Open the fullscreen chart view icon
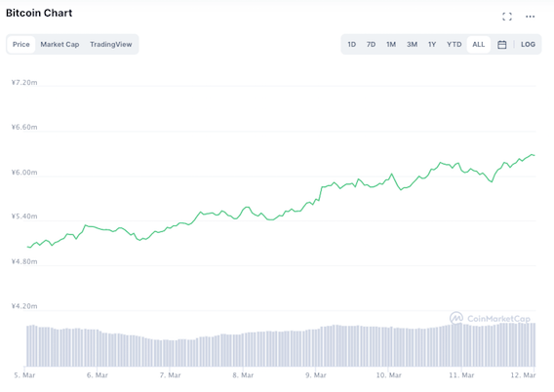 click(x=507, y=17)
